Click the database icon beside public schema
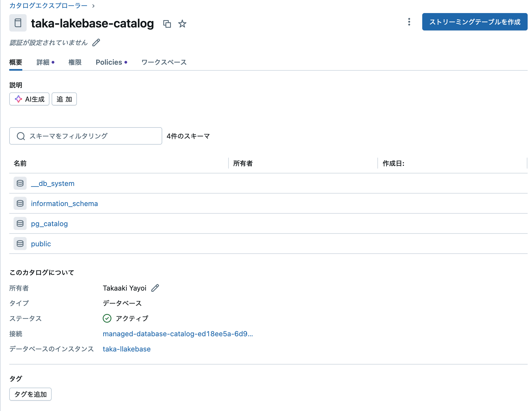 point(20,244)
